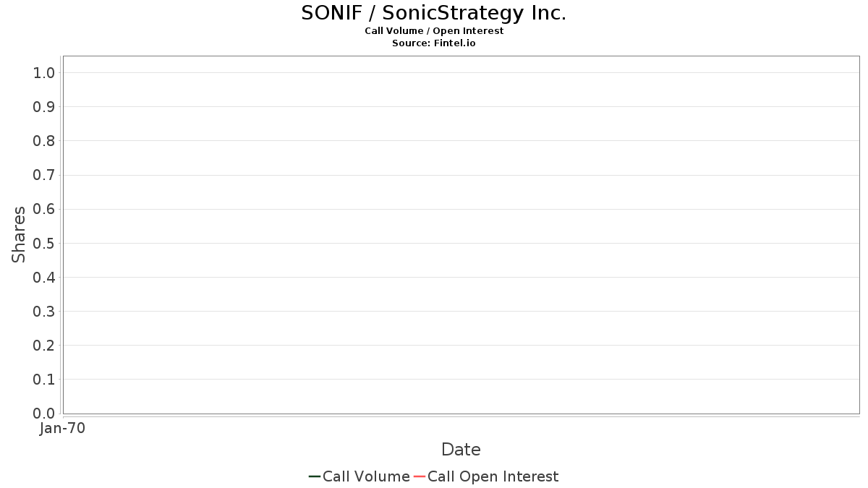The height and width of the screenshot is (488, 868).
Task: Click the 0.4 y-axis tick label
Action: (x=44, y=278)
